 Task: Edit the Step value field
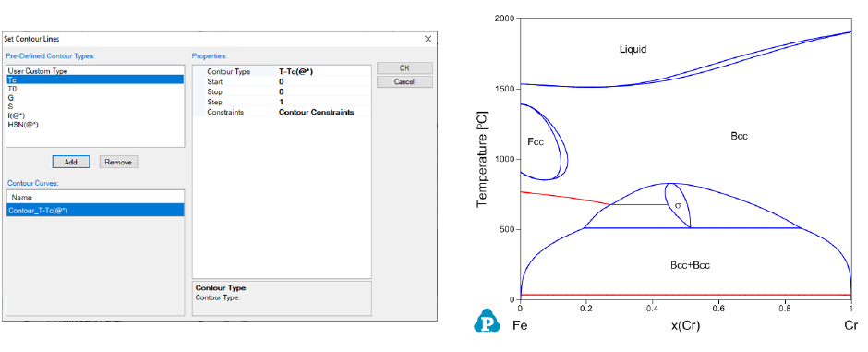pyautogui.click(x=323, y=102)
